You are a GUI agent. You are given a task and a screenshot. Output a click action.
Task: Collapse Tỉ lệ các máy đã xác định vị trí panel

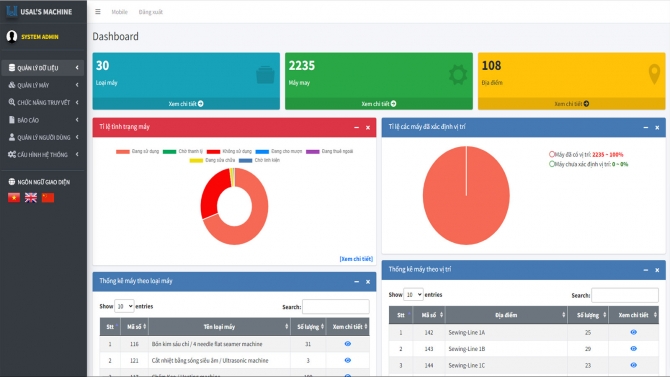tap(646, 127)
